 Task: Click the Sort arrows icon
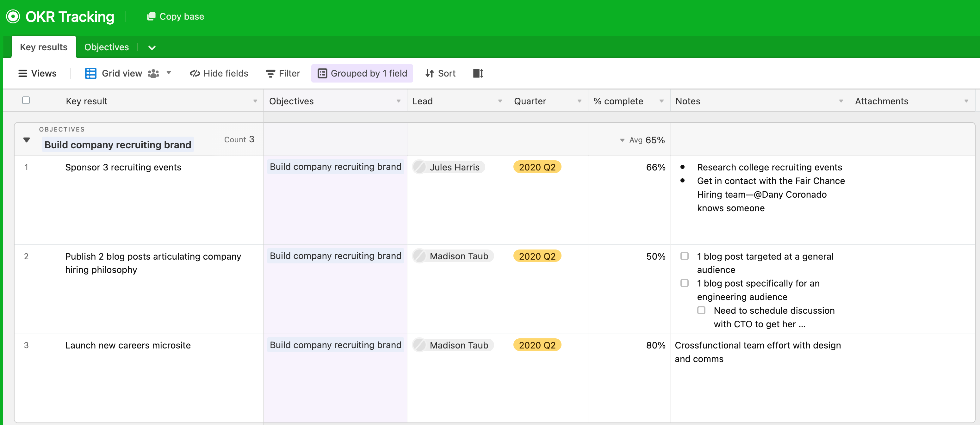(x=430, y=73)
